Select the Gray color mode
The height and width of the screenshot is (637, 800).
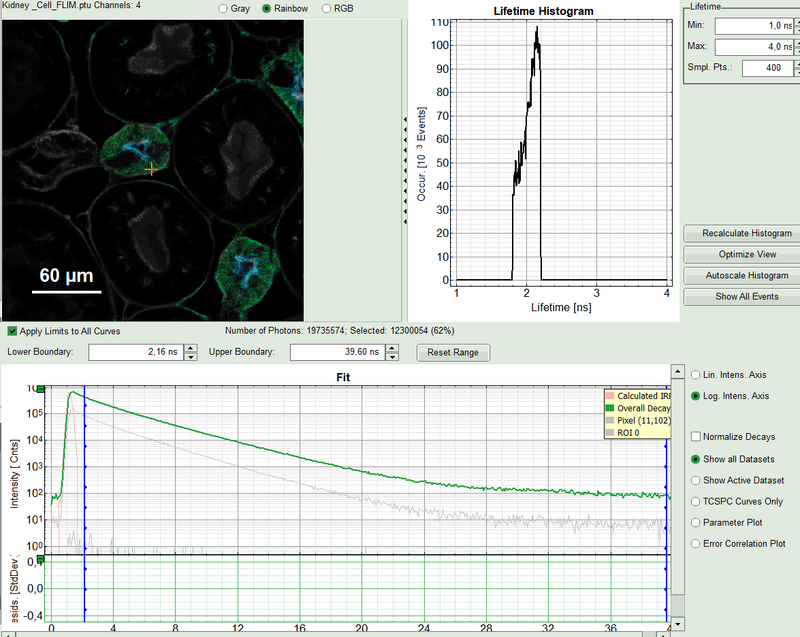[x=224, y=9]
